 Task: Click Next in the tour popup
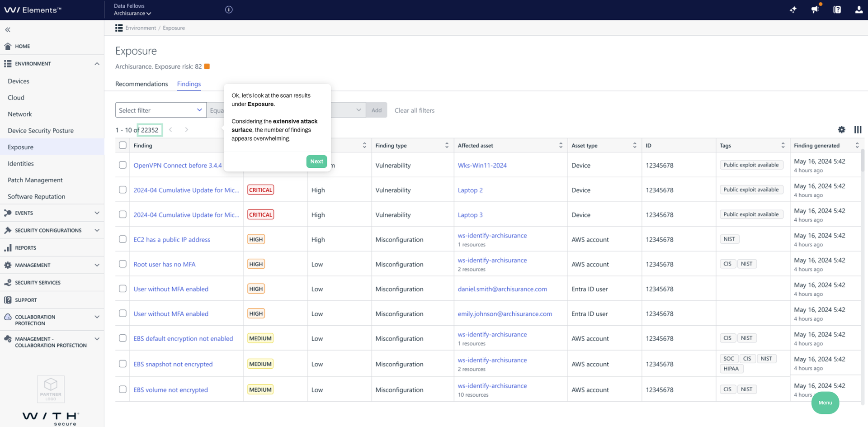316,161
